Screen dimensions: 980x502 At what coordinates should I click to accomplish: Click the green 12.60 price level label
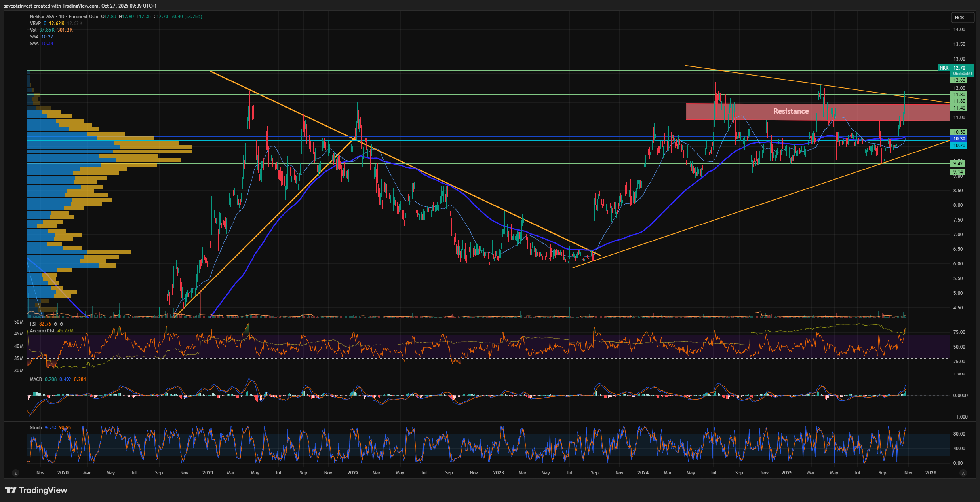[x=959, y=80]
